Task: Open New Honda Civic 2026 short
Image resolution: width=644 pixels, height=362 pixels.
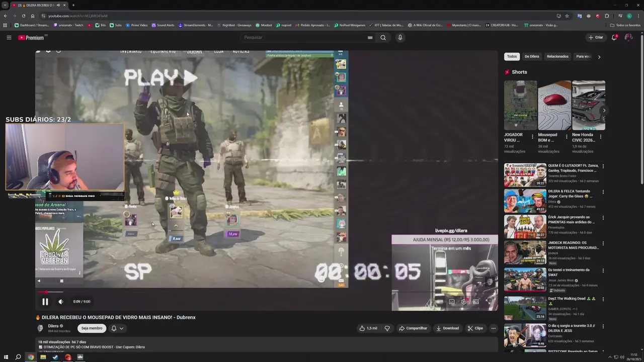Action: (588, 105)
